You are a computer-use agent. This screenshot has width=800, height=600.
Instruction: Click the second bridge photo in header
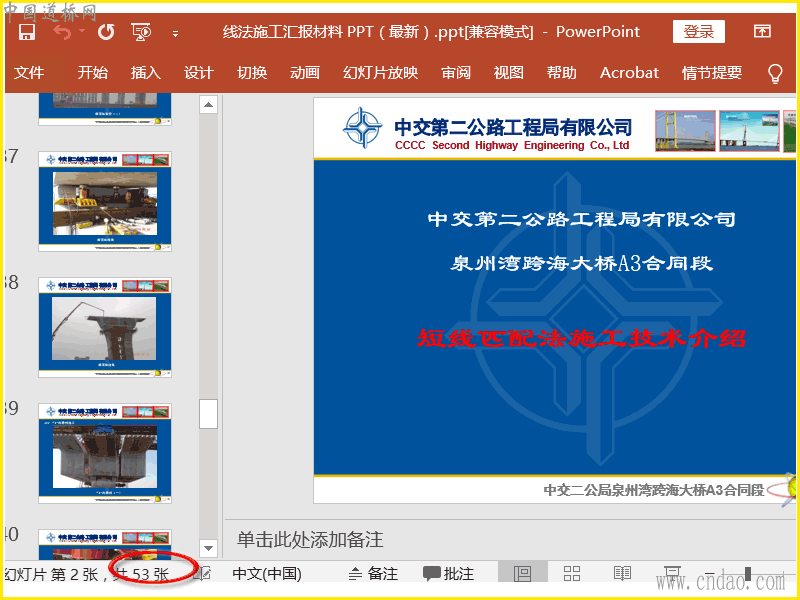(x=749, y=131)
